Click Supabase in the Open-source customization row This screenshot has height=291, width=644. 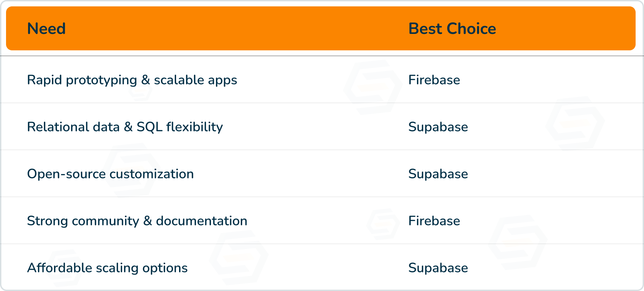tap(438, 174)
